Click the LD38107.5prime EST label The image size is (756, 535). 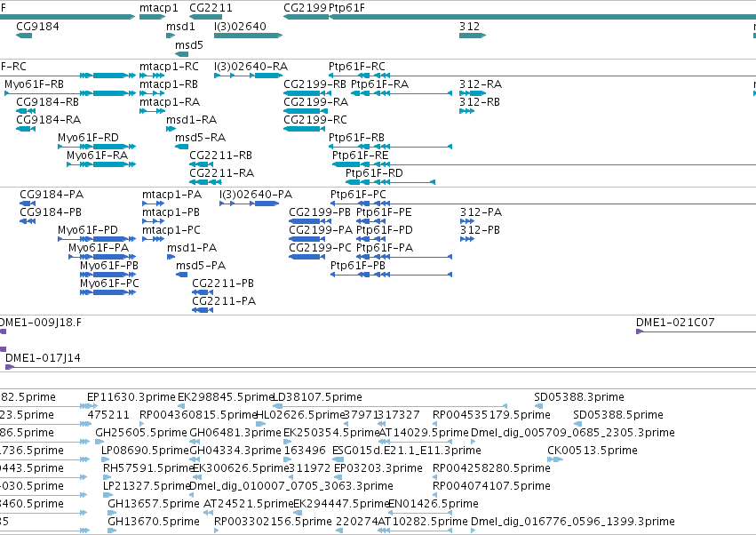click(317, 397)
